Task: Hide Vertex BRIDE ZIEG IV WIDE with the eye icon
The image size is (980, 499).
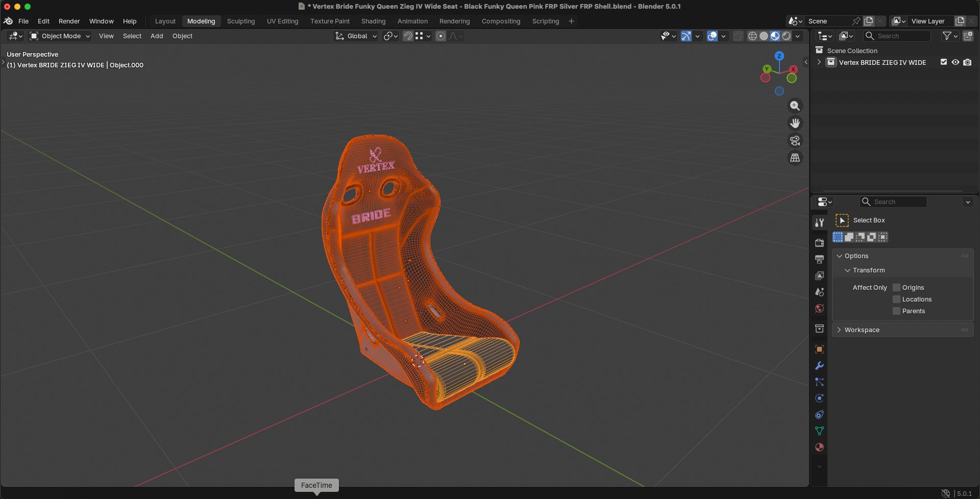Action: pyautogui.click(x=955, y=62)
